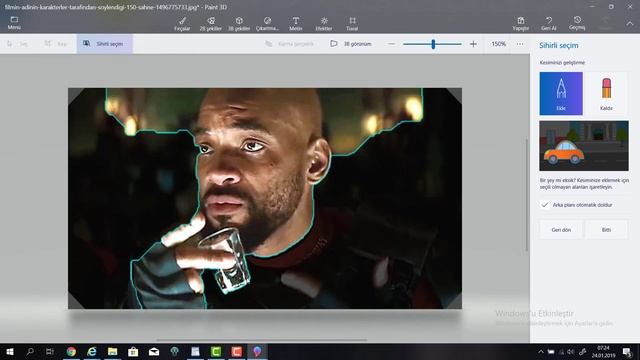Zoom in with the plus button
640x360 pixels.
point(473,44)
